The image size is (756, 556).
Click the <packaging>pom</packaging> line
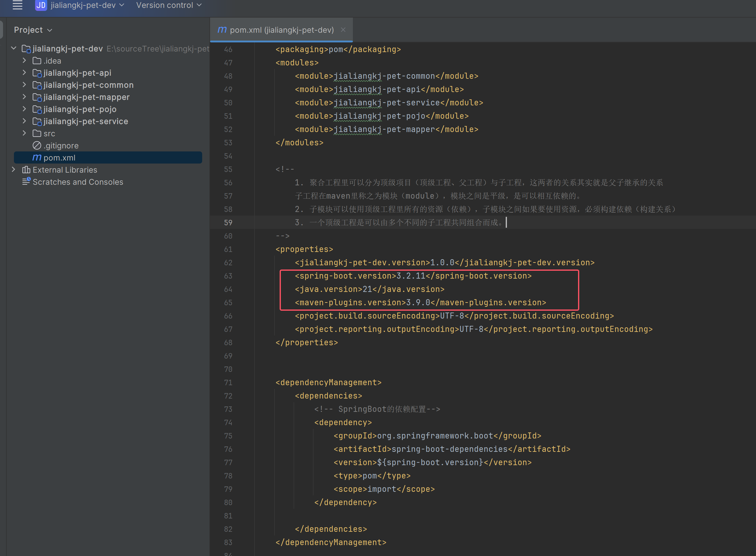point(338,49)
